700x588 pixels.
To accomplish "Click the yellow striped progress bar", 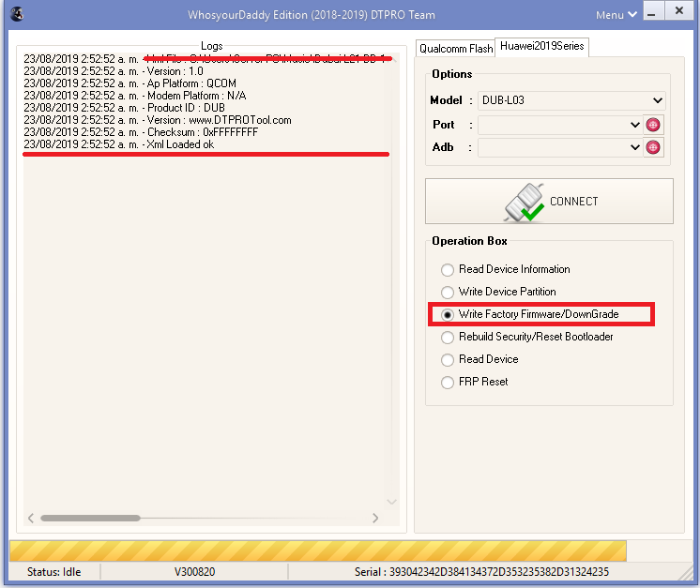I will click(318, 551).
